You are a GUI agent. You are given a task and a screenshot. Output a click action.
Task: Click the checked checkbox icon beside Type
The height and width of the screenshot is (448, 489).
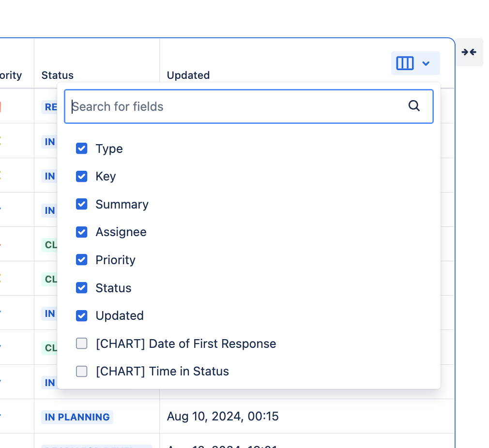[x=81, y=148]
